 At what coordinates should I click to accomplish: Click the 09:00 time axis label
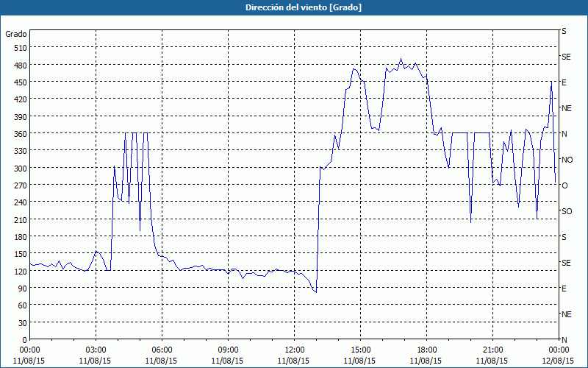[228, 350]
